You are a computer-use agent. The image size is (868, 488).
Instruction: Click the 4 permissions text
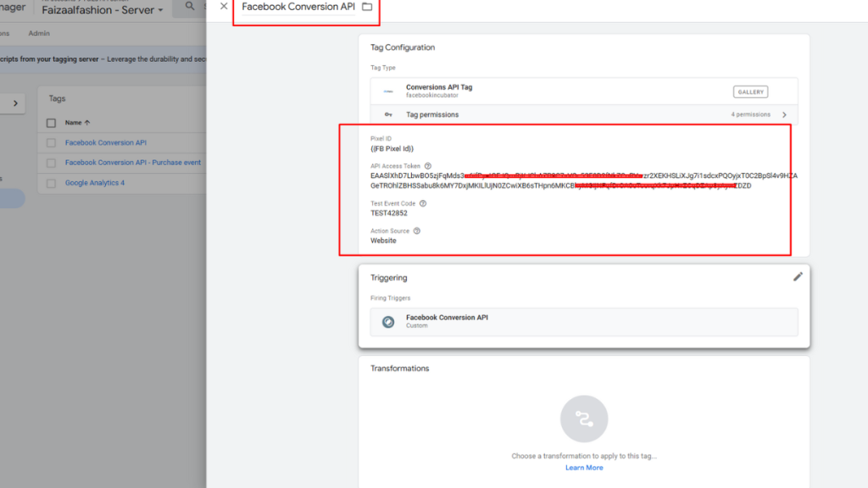751,114
